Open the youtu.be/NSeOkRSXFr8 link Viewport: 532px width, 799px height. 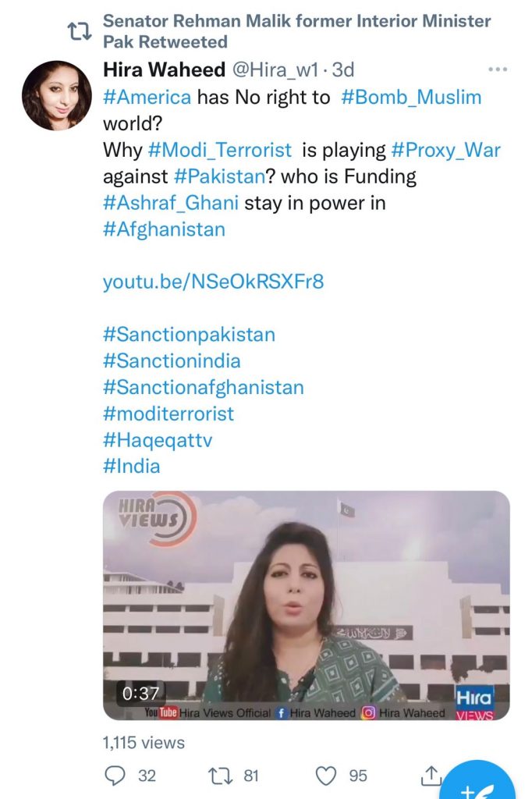click(213, 282)
